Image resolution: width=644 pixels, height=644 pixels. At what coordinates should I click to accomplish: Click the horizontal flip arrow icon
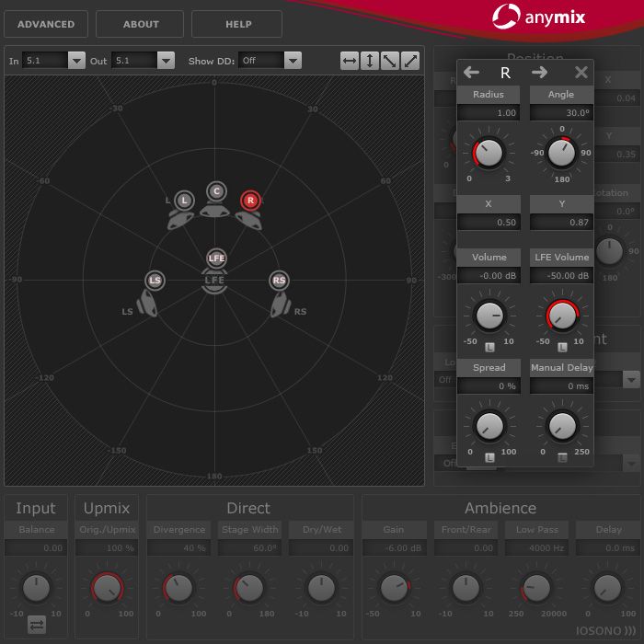pyautogui.click(x=350, y=61)
